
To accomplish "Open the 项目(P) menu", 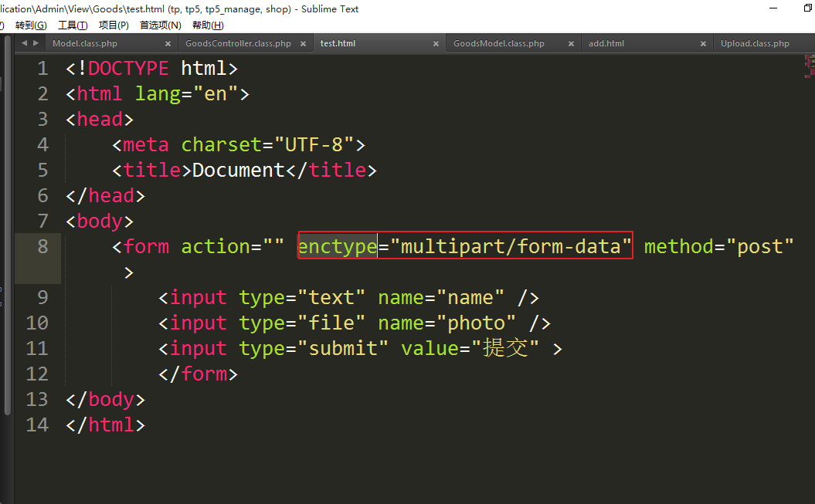I will 114,25.
